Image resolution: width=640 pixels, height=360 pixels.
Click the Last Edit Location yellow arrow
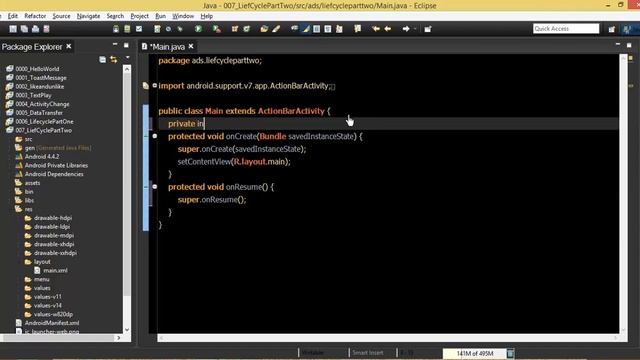coord(376,29)
